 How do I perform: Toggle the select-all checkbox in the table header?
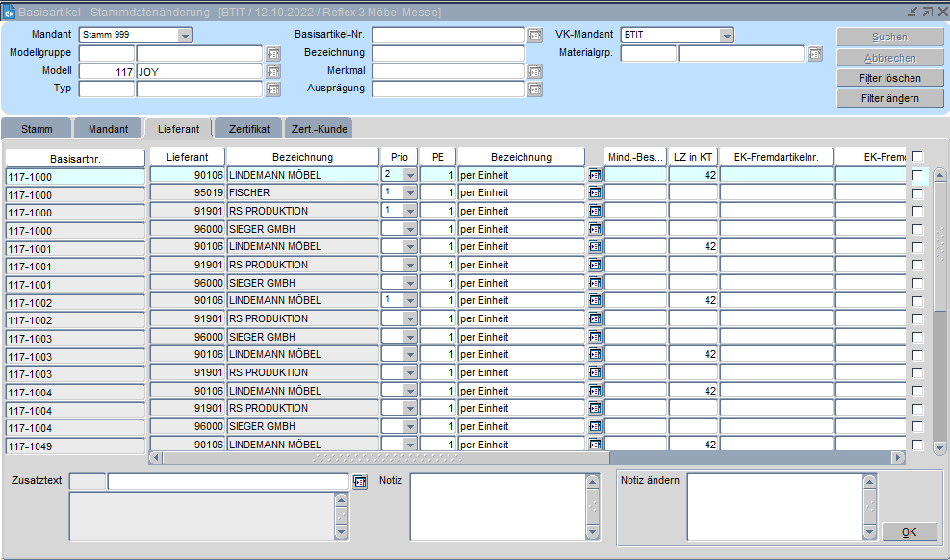coord(918,157)
